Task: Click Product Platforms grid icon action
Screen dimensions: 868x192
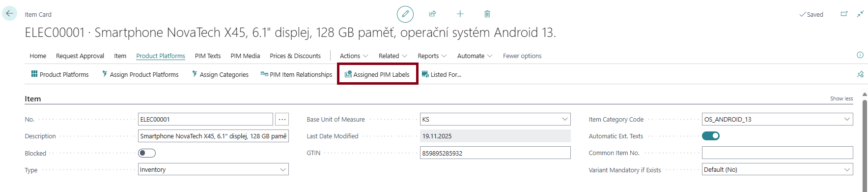Action: coord(60,74)
